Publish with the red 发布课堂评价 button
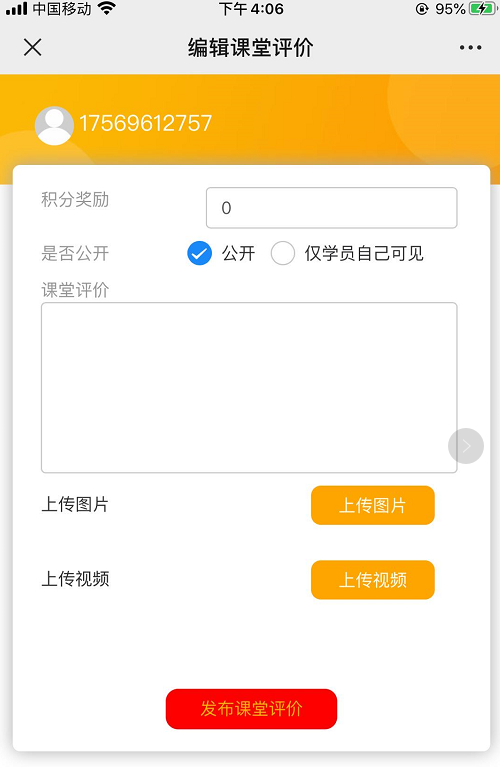Screen dimensions: 500x767 pyautogui.click(x=251, y=709)
